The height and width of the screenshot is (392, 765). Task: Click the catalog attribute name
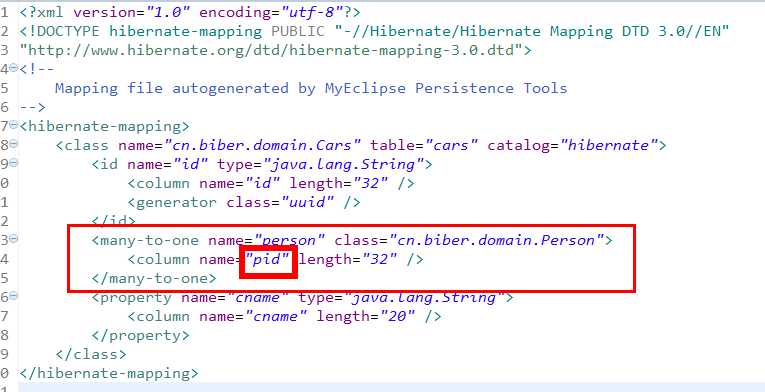pos(519,145)
